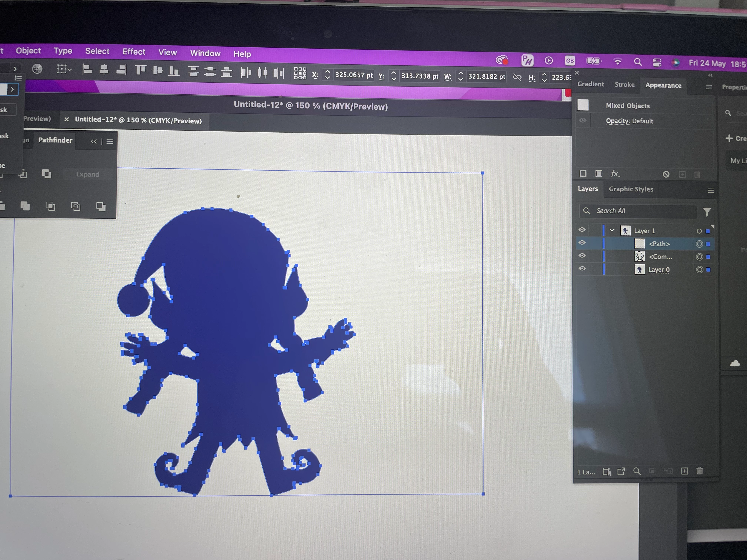Open the Effect menu
747x560 pixels.
134,52
